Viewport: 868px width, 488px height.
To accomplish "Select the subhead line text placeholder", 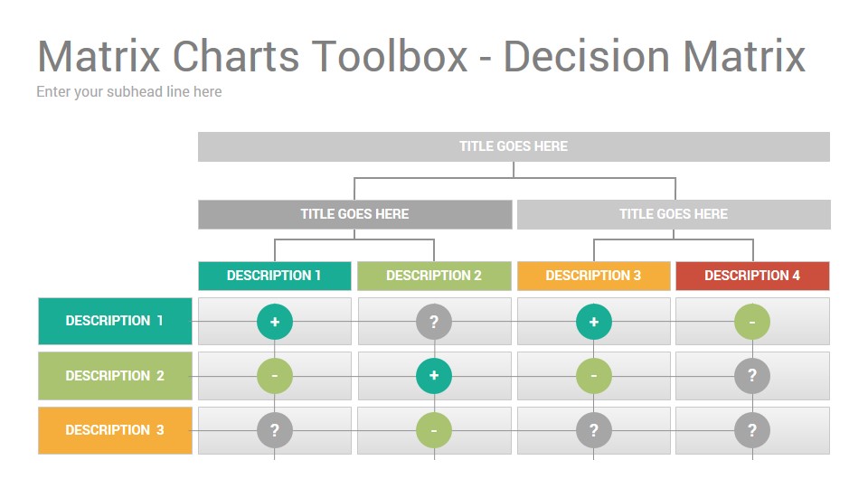I will click(129, 92).
